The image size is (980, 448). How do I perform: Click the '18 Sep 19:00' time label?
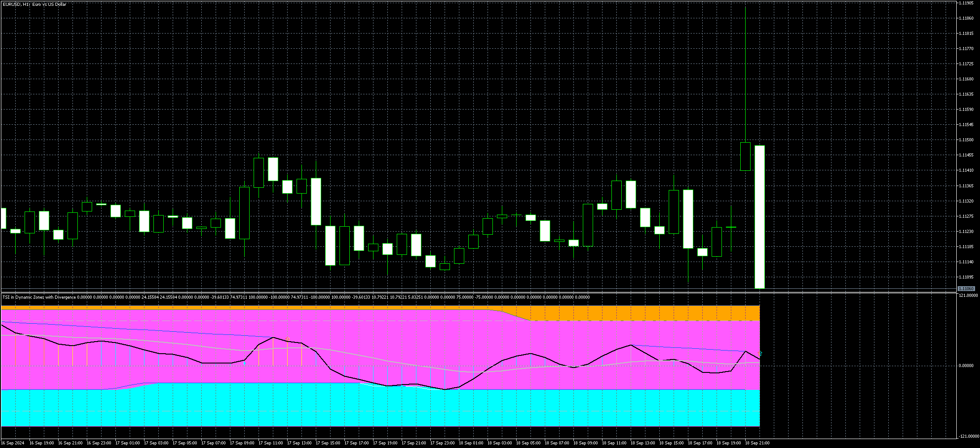point(729,443)
